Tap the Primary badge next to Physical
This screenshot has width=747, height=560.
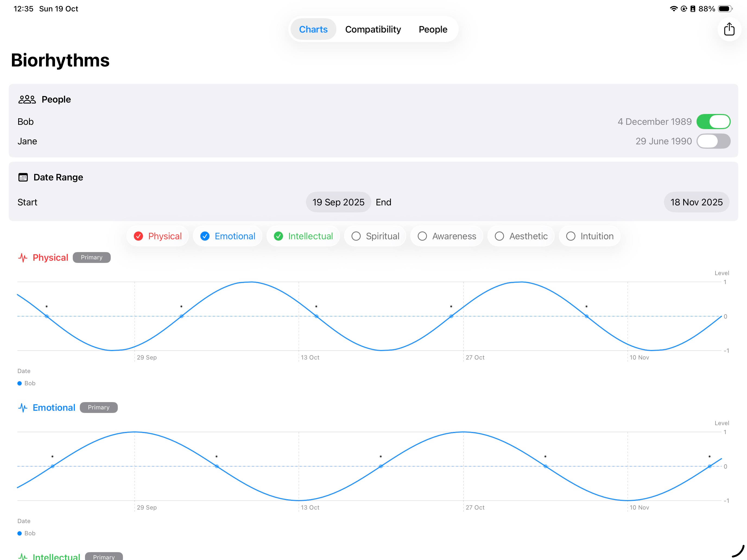[x=91, y=257]
